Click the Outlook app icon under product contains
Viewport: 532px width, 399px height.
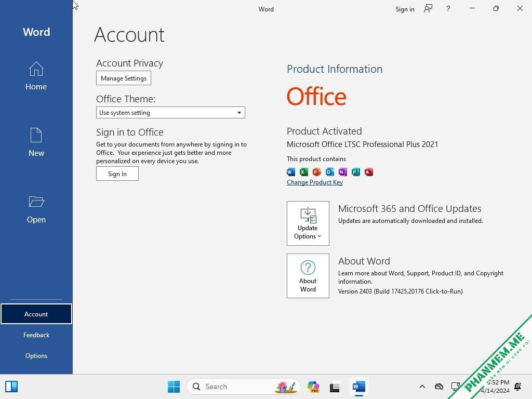[x=329, y=172]
